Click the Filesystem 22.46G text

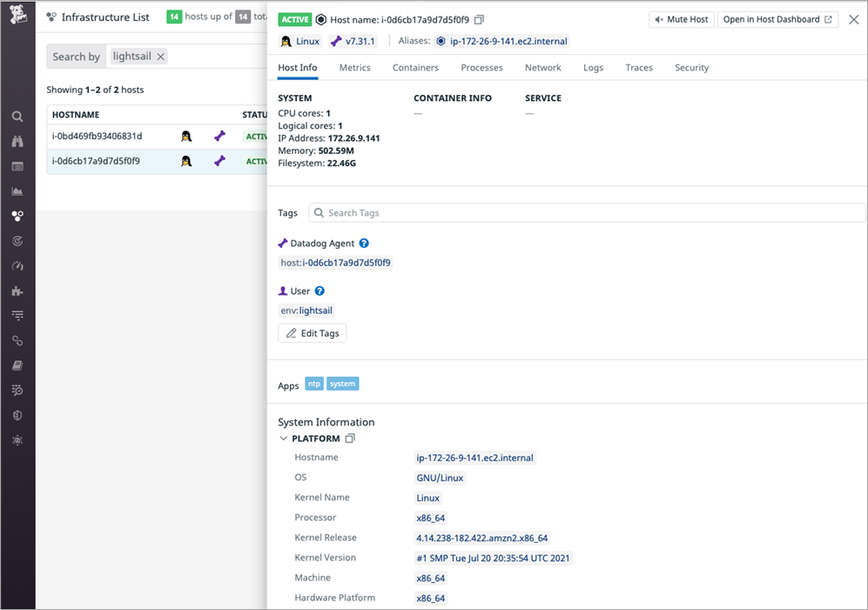click(317, 164)
